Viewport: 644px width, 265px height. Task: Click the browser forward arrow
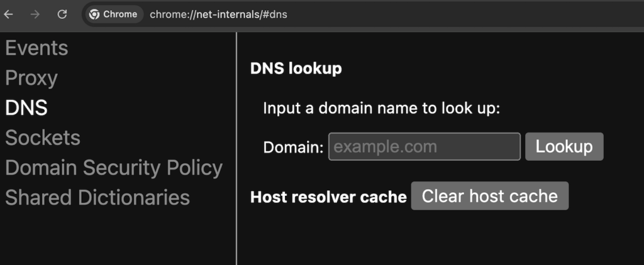tap(35, 14)
